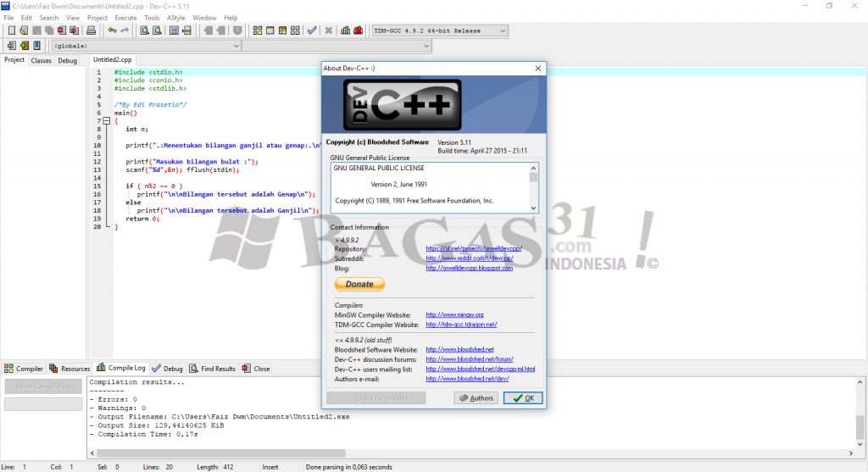Click the Print toolbar icon
This screenshot has height=472, width=868.
point(91,31)
